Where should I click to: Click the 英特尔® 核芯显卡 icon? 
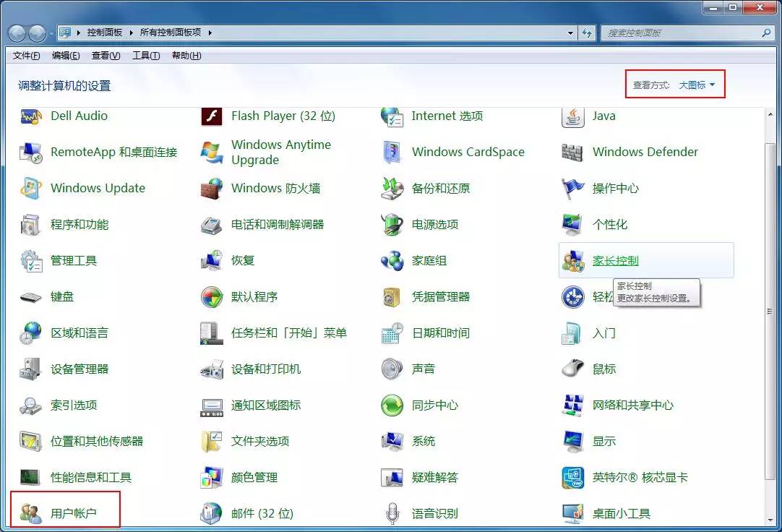572,478
